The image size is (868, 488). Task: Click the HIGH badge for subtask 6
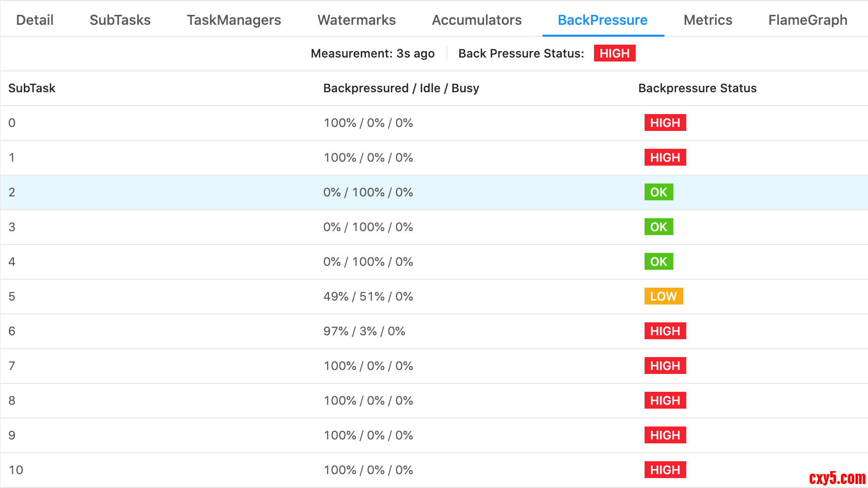tap(665, 331)
